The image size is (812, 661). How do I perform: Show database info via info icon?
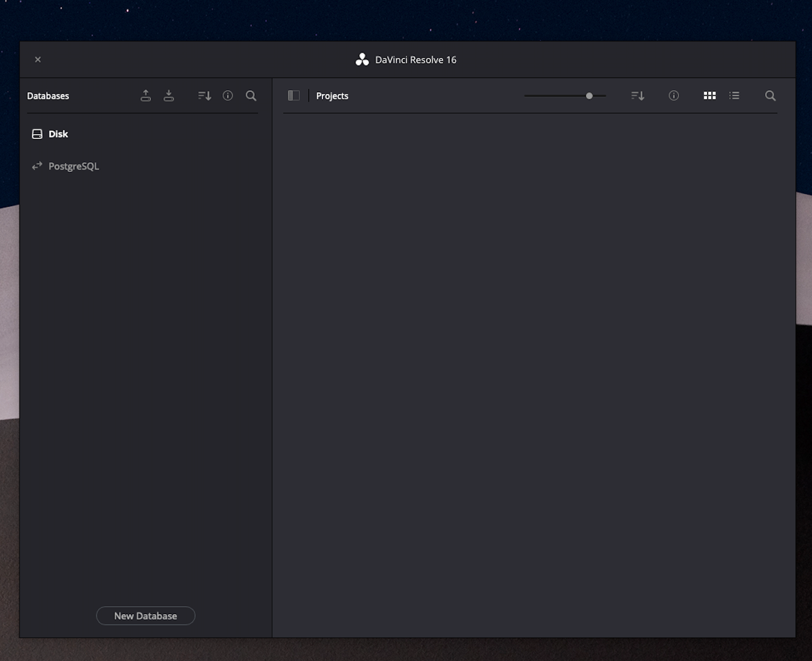click(228, 96)
